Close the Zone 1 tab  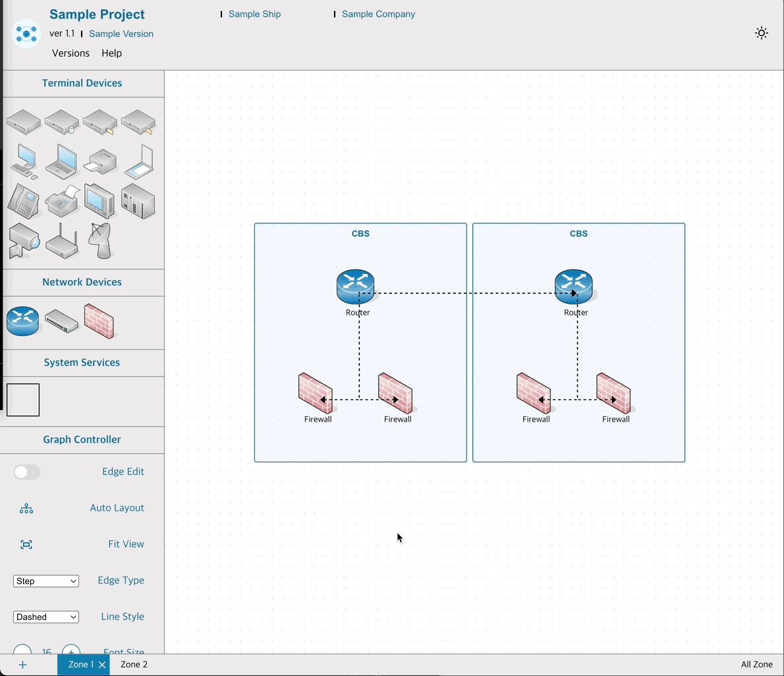[102, 665]
